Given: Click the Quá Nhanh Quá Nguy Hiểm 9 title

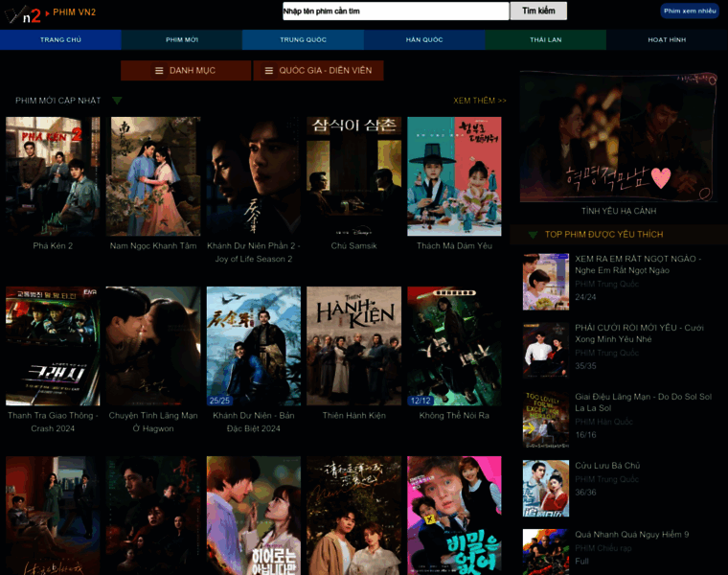Looking at the screenshot, I should [x=632, y=535].
